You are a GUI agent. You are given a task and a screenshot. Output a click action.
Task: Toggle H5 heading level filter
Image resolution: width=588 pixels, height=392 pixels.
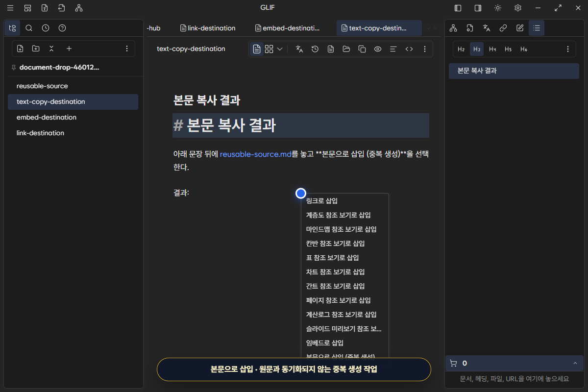[508, 49]
